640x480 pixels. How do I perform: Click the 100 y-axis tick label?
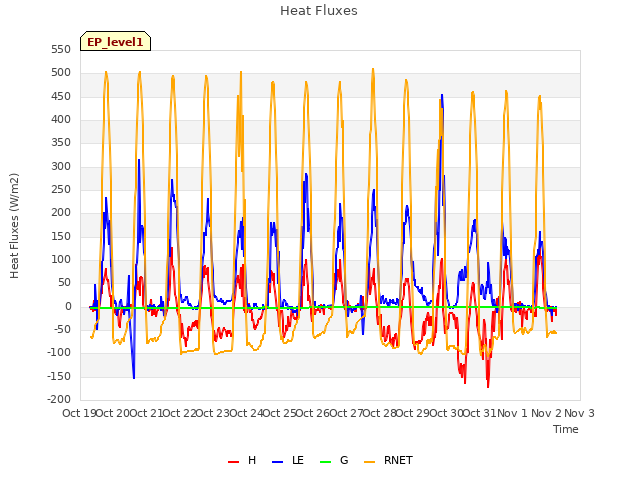coord(61,260)
